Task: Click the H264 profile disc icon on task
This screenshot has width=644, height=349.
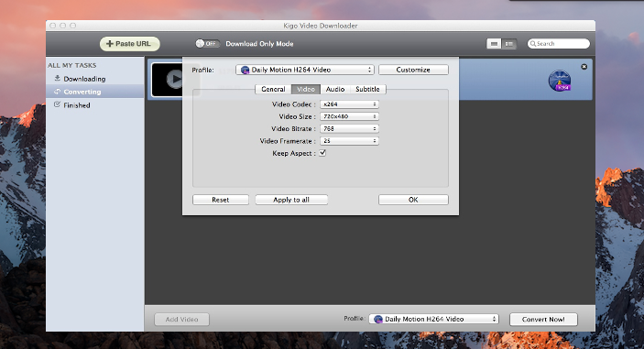Action: point(560,81)
